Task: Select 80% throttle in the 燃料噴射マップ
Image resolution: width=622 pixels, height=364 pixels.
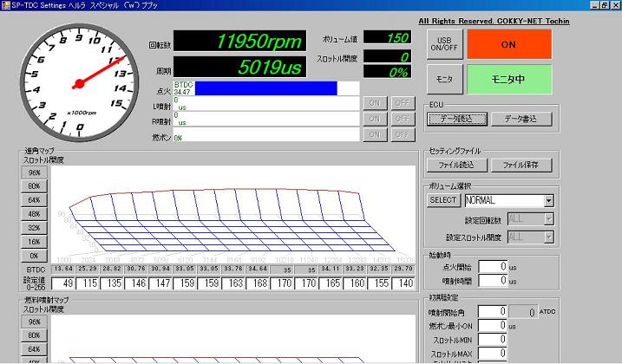Action: [x=34, y=335]
